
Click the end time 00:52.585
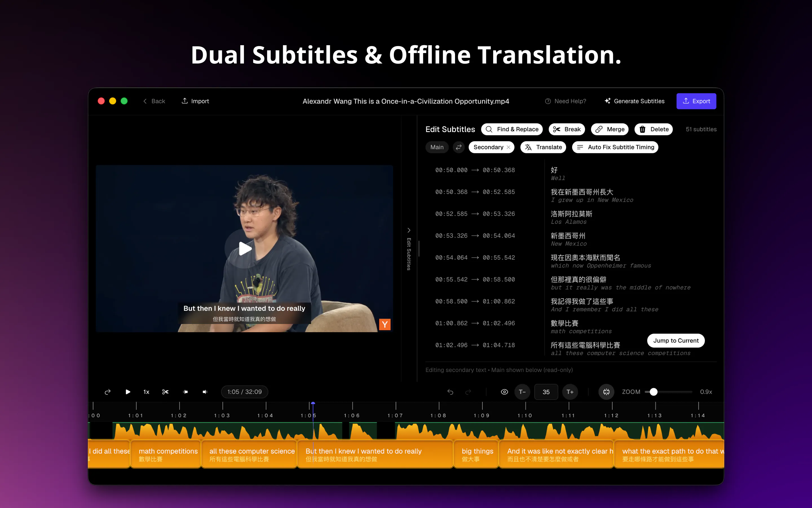[498, 192]
